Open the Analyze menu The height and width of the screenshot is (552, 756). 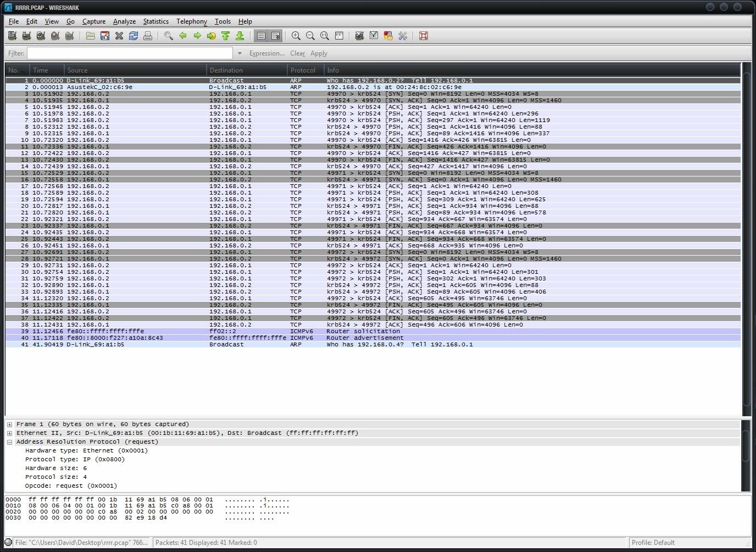click(124, 21)
